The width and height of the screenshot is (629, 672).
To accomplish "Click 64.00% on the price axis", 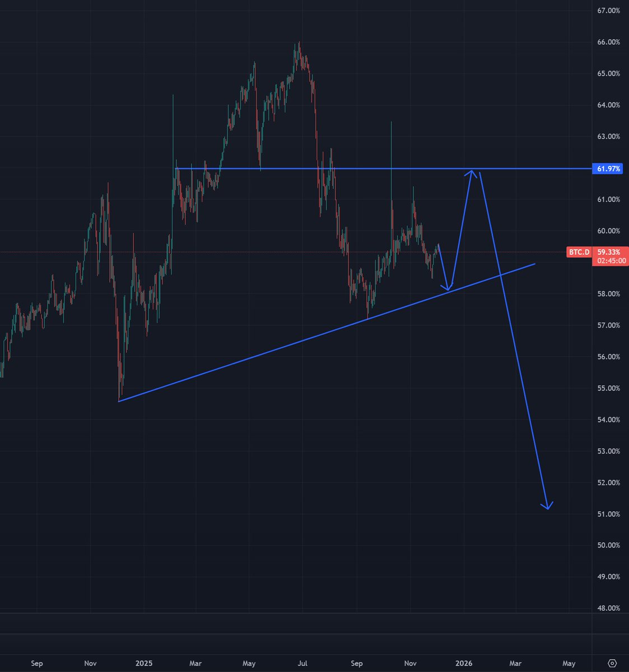I will [608, 105].
